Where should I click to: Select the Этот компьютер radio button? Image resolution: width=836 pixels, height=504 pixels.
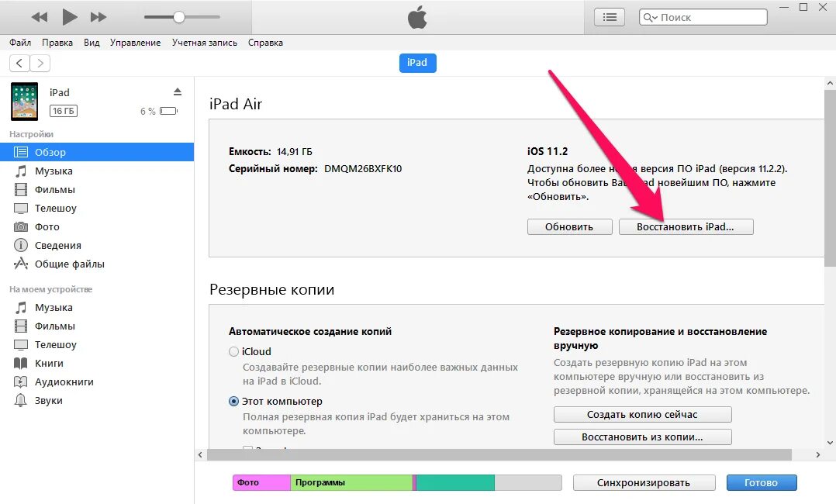tap(233, 401)
